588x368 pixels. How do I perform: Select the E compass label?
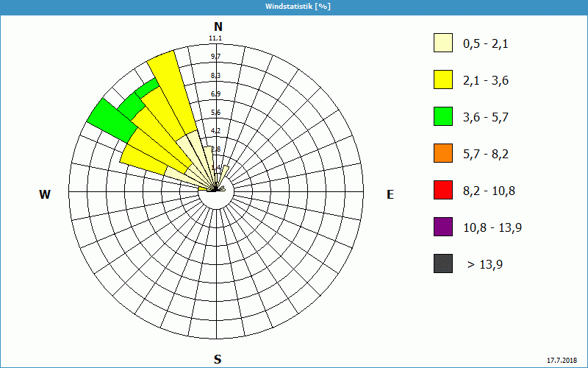coord(390,194)
